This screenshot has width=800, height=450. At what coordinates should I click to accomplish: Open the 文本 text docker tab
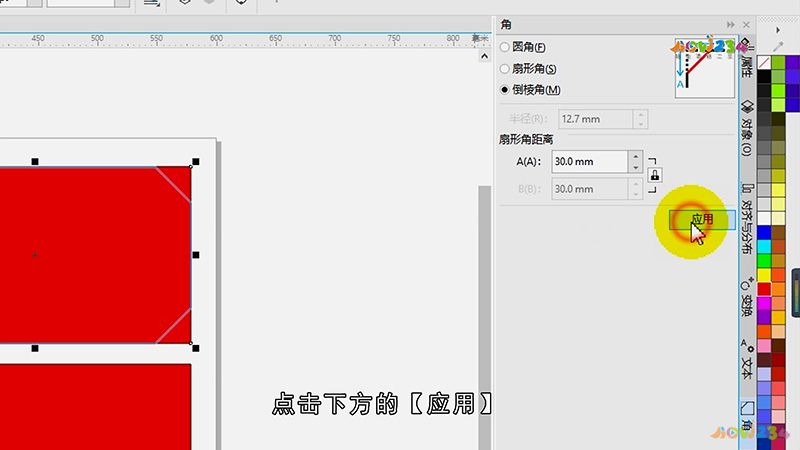pyautogui.click(x=746, y=360)
